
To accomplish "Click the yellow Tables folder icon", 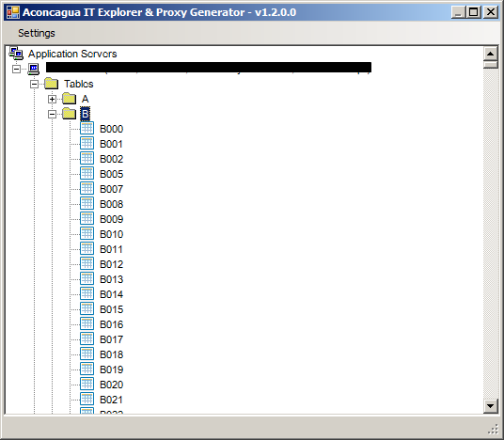I will click(51, 84).
